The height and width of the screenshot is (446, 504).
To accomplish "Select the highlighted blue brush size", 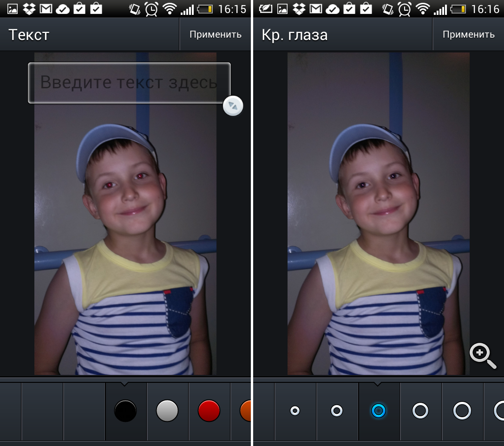I will (379, 411).
